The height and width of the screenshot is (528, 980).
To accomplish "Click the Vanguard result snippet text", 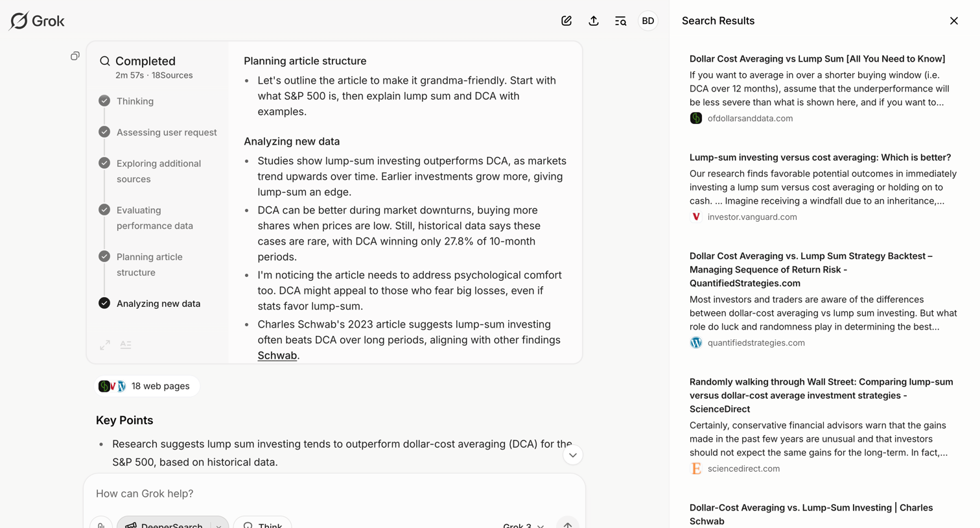I will coord(823,187).
